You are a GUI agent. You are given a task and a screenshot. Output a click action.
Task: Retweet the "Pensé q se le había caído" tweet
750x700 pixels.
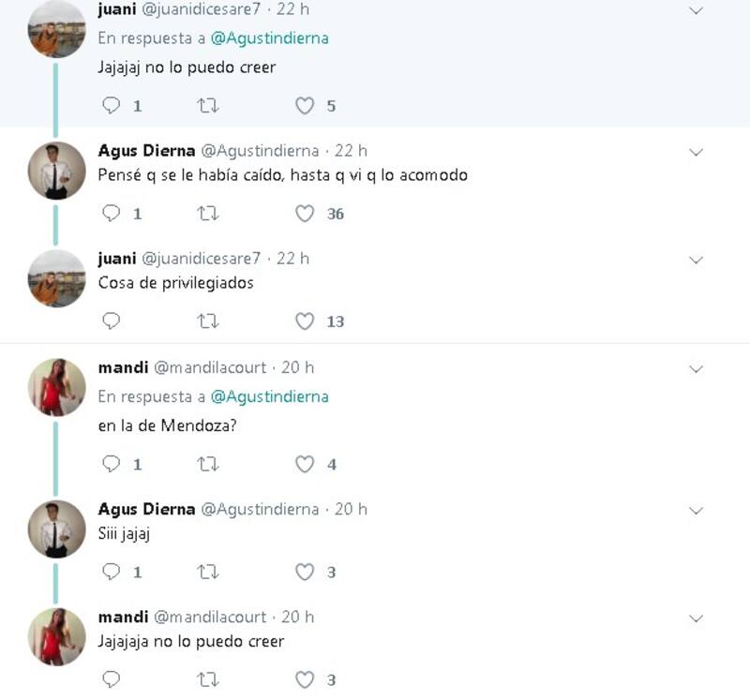click(x=208, y=214)
